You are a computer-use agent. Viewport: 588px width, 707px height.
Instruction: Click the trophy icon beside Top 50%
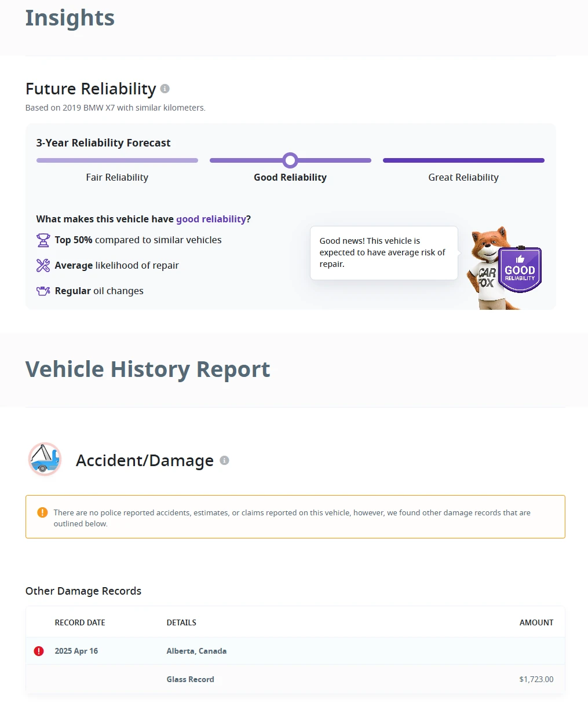tap(43, 240)
